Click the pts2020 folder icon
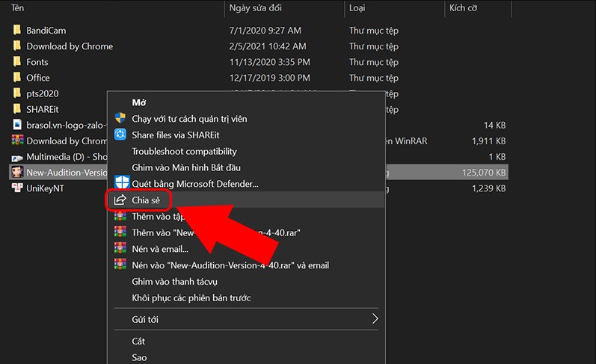 click(x=17, y=93)
